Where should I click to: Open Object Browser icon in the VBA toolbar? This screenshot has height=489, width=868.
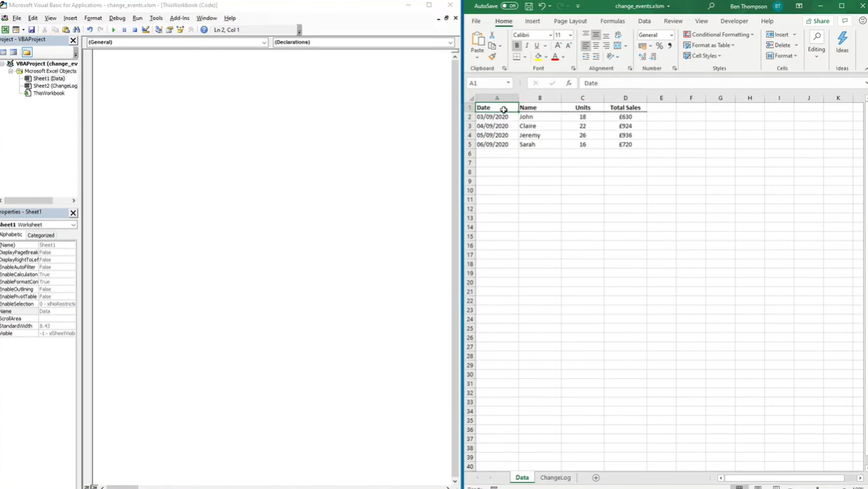click(x=180, y=30)
